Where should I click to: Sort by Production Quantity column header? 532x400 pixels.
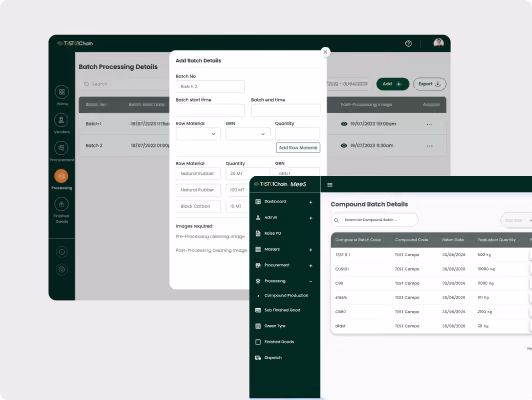pyautogui.click(x=497, y=240)
